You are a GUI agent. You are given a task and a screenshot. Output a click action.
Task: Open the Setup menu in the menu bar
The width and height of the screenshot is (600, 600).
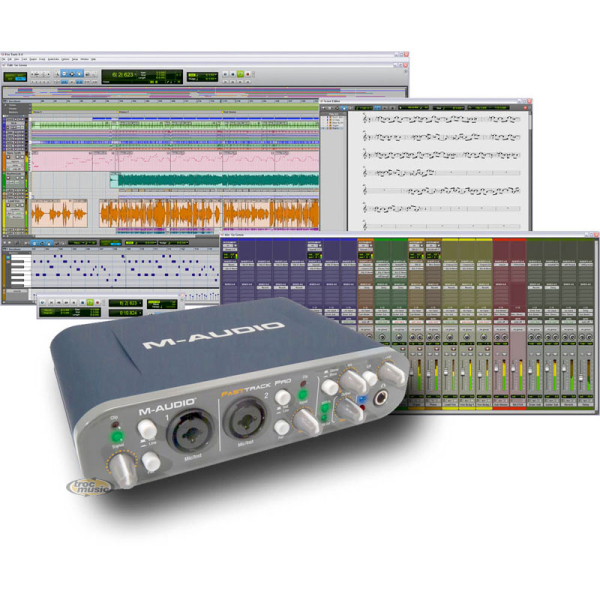[75, 59]
